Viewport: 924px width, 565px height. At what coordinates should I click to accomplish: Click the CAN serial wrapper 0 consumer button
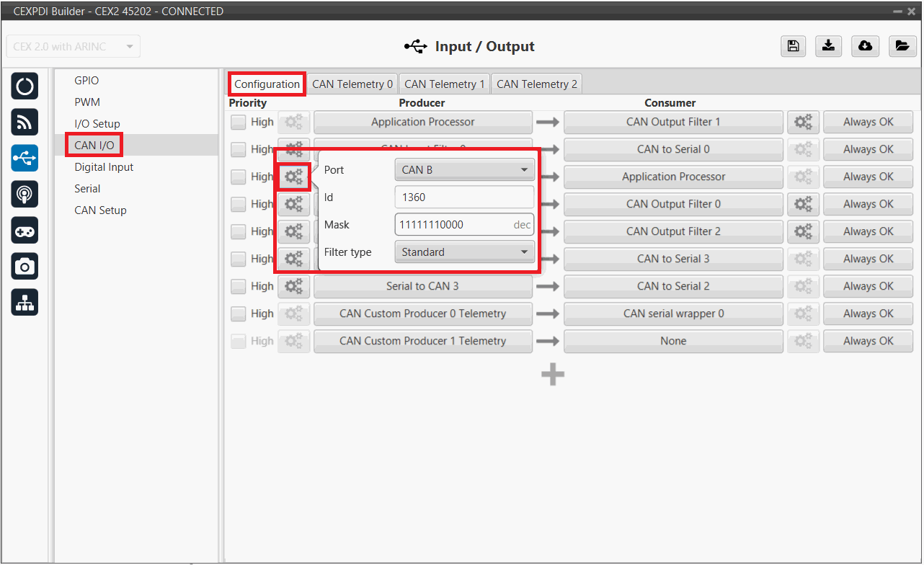tap(672, 314)
